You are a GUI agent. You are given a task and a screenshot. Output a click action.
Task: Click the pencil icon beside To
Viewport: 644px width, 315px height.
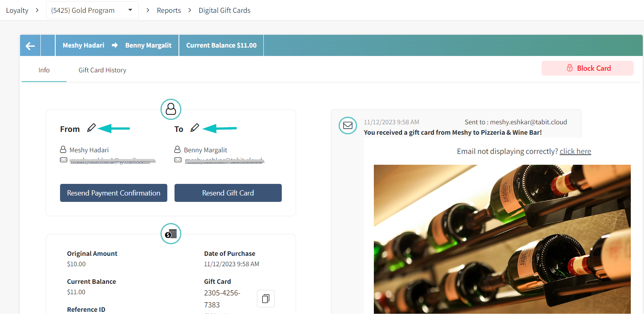pos(195,128)
